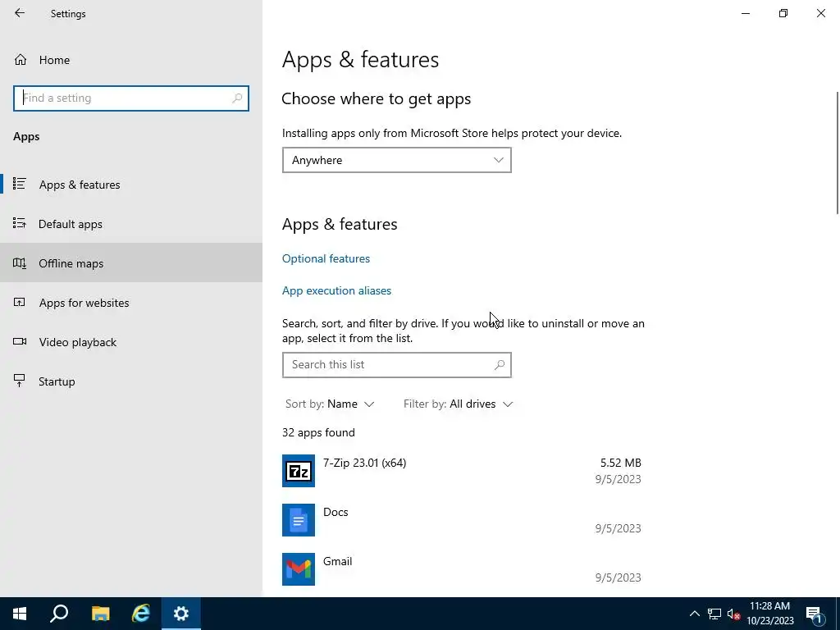Click the Apps & features list icon

[x=20, y=184]
